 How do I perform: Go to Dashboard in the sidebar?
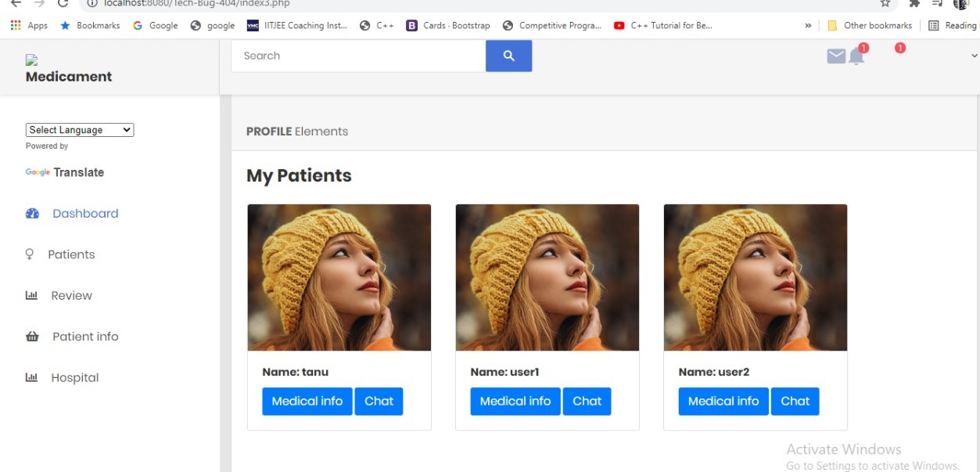[x=85, y=213]
